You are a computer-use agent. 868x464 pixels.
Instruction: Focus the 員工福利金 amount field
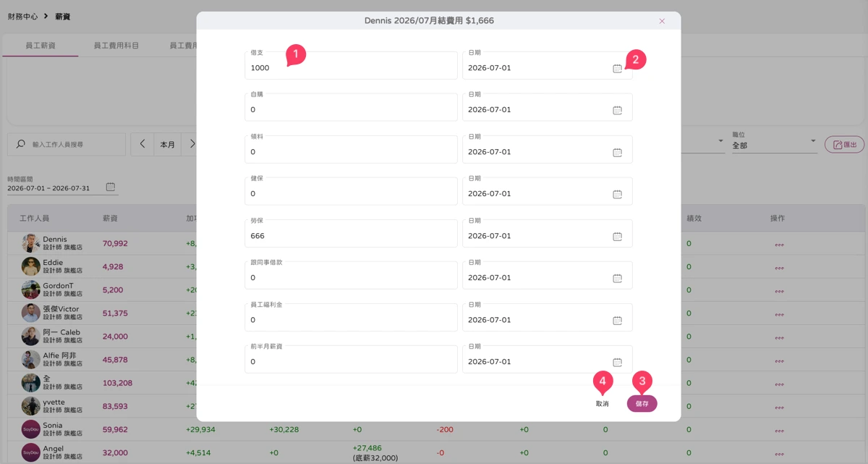351,317
